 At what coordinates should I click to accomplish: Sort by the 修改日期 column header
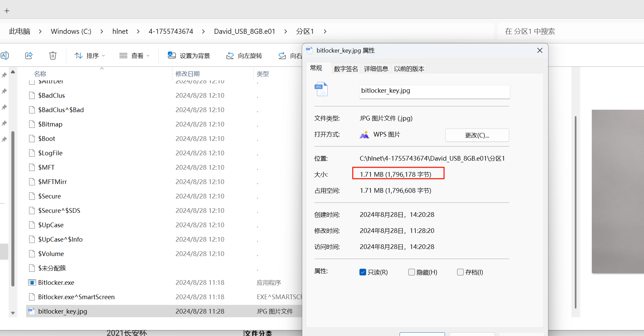[188, 74]
